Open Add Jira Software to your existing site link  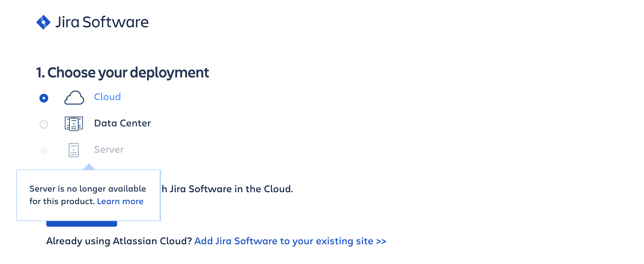coord(290,241)
